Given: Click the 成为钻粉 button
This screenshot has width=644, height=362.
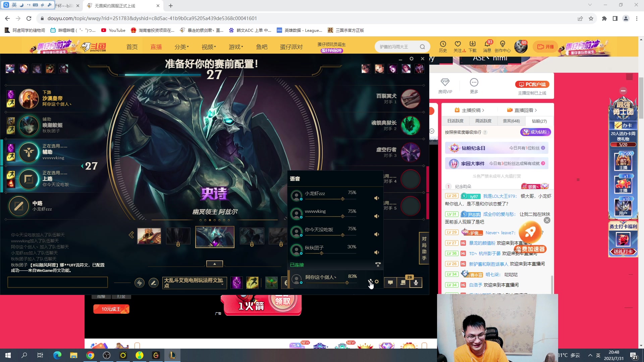Looking at the screenshot, I should 536,132.
